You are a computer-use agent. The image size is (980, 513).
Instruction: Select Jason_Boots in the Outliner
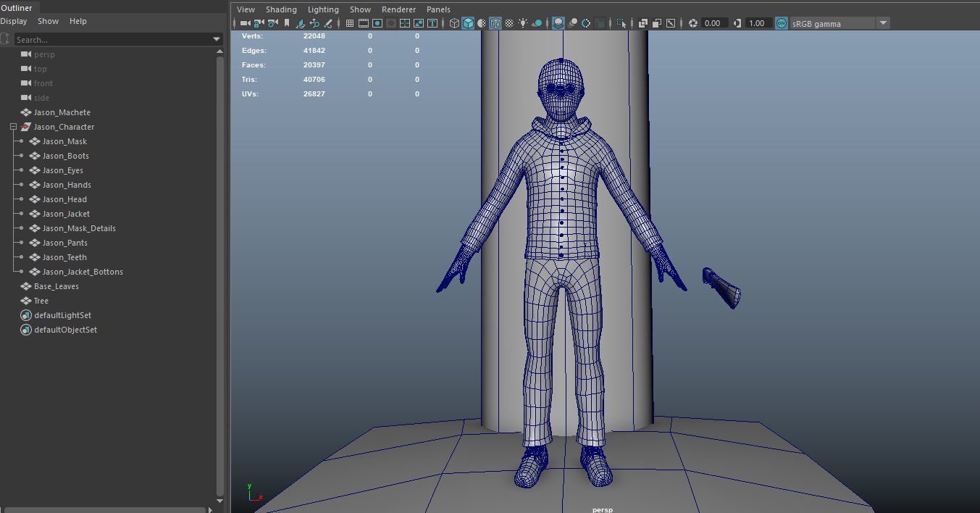tap(66, 156)
